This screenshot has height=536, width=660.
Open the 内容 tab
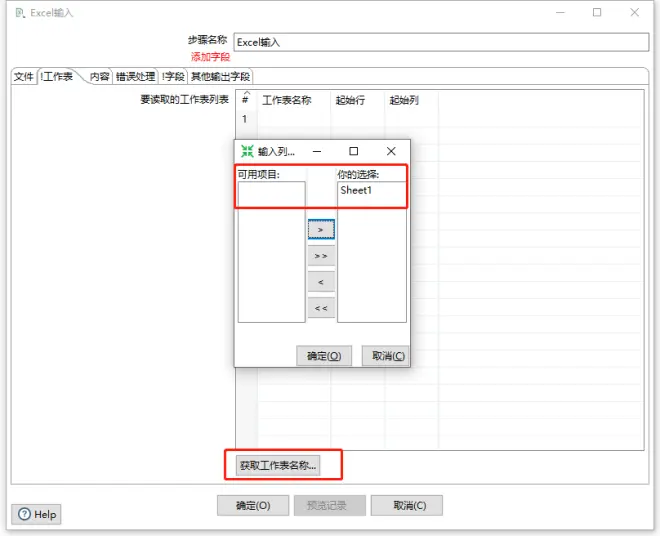click(100, 77)
